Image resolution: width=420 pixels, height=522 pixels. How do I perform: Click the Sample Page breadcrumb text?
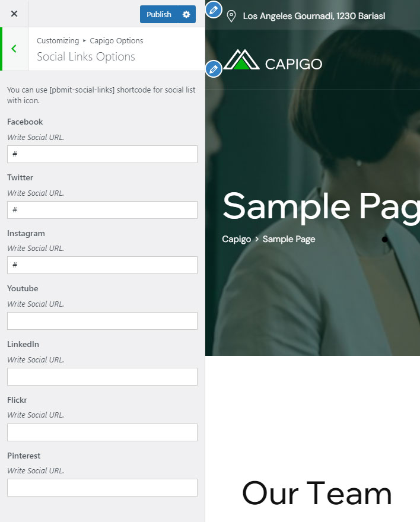tap(288, 239)
